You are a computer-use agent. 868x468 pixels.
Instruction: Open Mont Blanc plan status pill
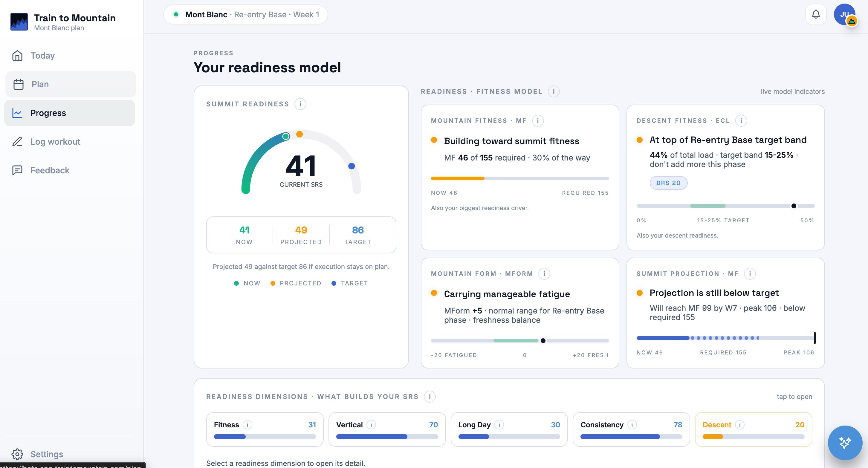click(x=246, y=14)
